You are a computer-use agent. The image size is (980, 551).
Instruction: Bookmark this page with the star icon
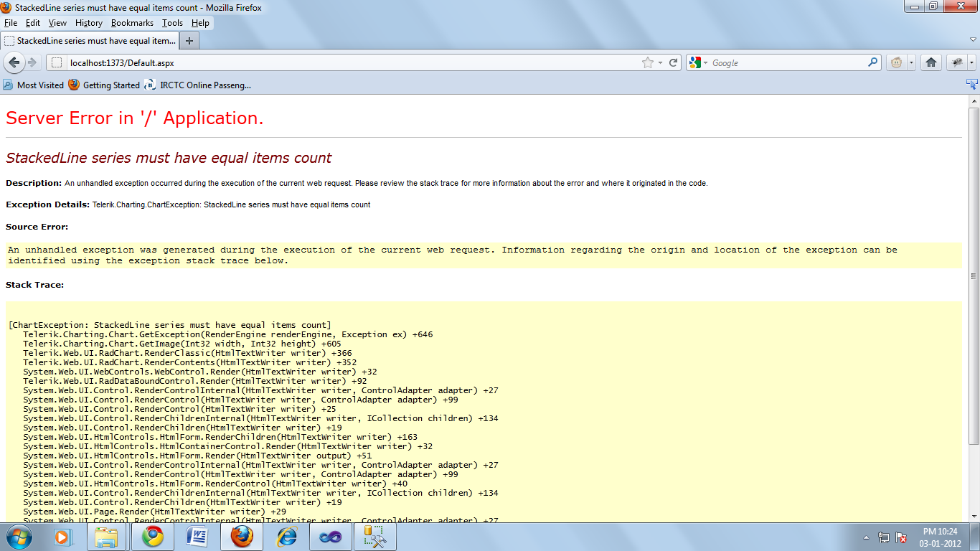(x=648, y=63)
